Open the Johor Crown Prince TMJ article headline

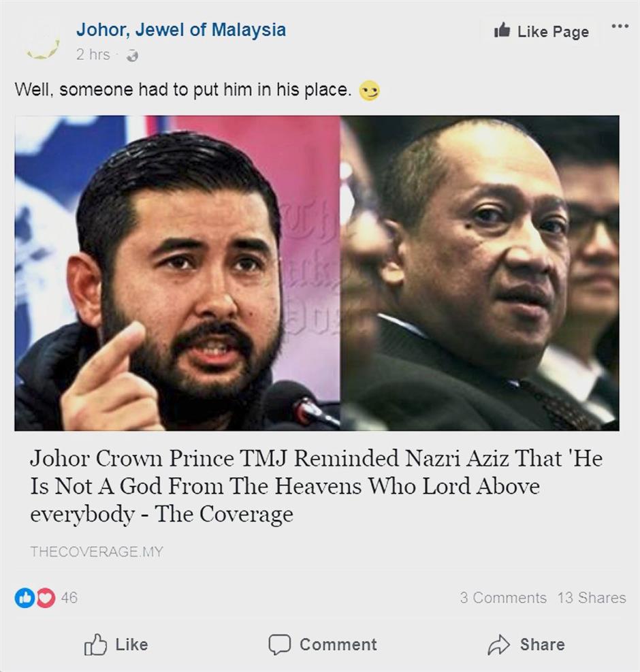tap(316, 486)
